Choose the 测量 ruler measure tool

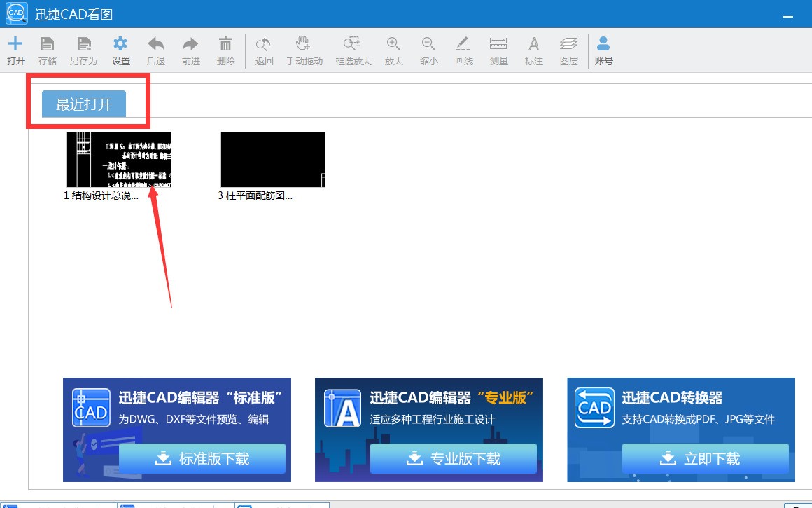click(498, 44)
